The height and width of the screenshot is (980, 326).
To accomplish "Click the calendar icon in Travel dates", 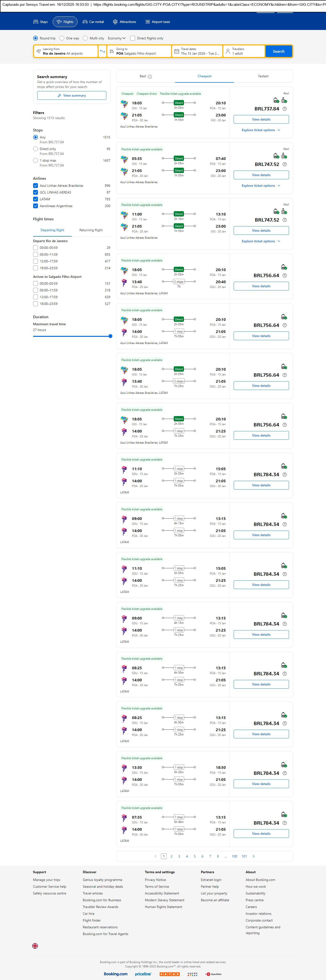I will 176,51.
